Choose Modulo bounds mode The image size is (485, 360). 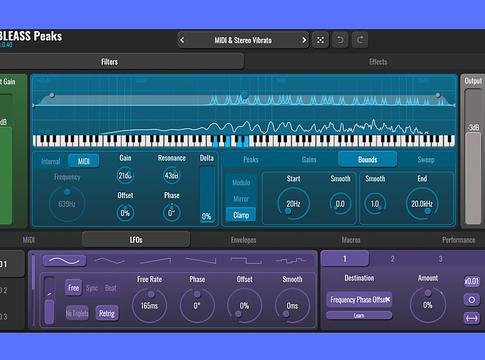coord(241,182)
